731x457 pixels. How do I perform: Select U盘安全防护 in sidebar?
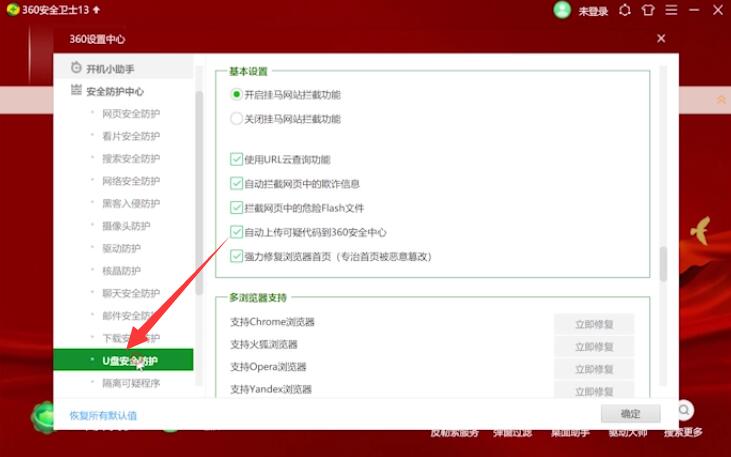click(x=123, y=360)
